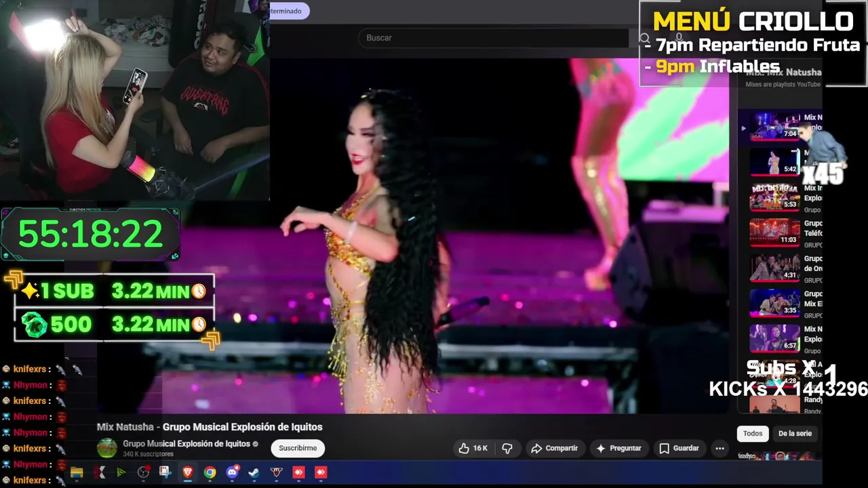Like the video with 16 K likes
Viewport: 868px width, 488px height.
(x=473, y=448)
